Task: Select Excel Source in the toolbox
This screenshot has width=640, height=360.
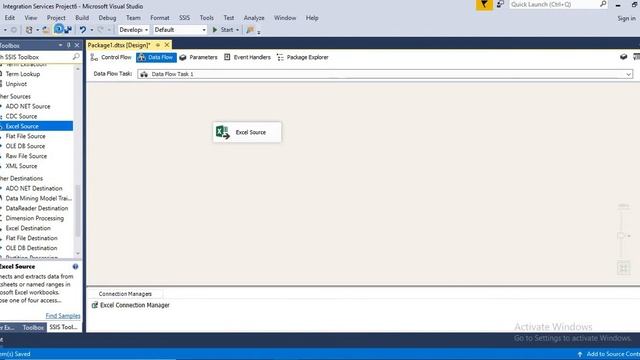Action: pyautogui.click(x=36, y=126)
